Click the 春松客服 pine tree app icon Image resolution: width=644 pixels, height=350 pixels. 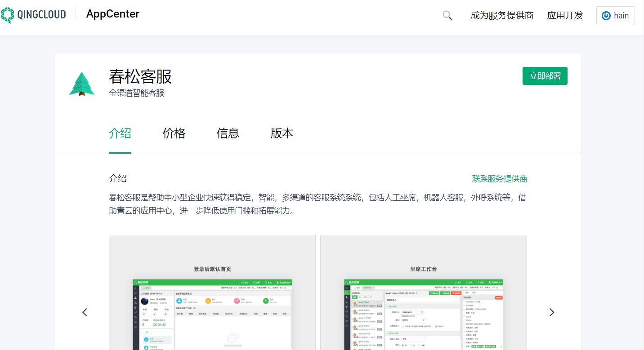82,84
